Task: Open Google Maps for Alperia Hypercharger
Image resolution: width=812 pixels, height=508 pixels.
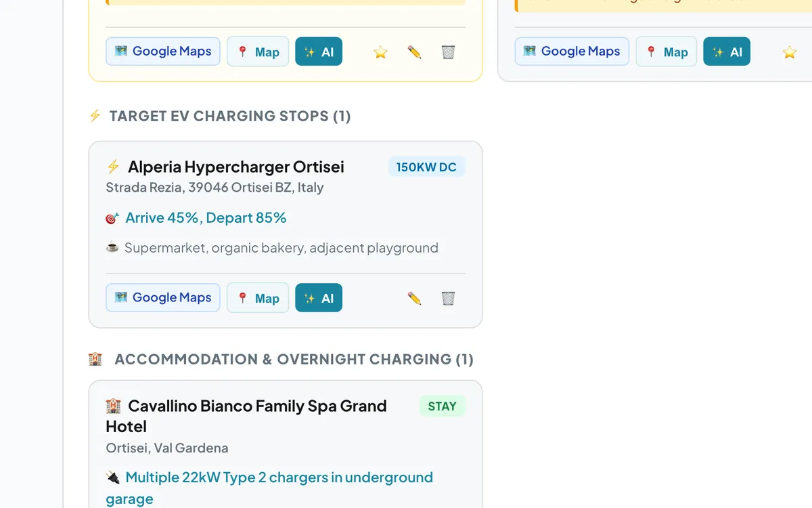Action: [x=163, y=297]
